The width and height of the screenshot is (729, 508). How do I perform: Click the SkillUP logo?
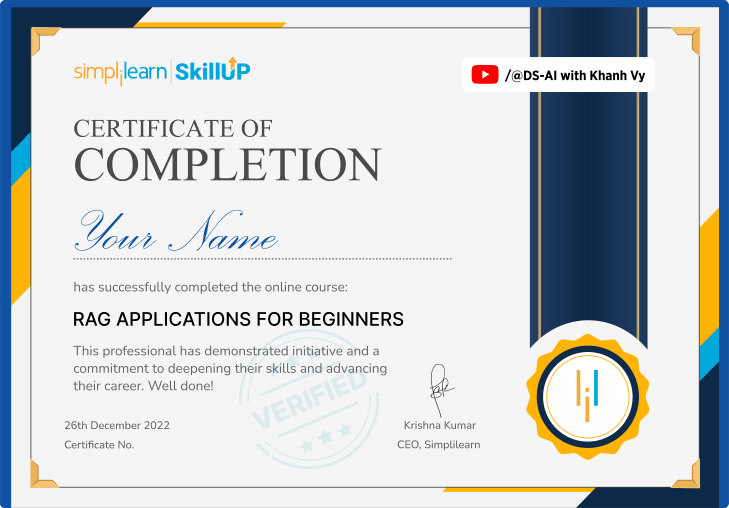point(212,70)
